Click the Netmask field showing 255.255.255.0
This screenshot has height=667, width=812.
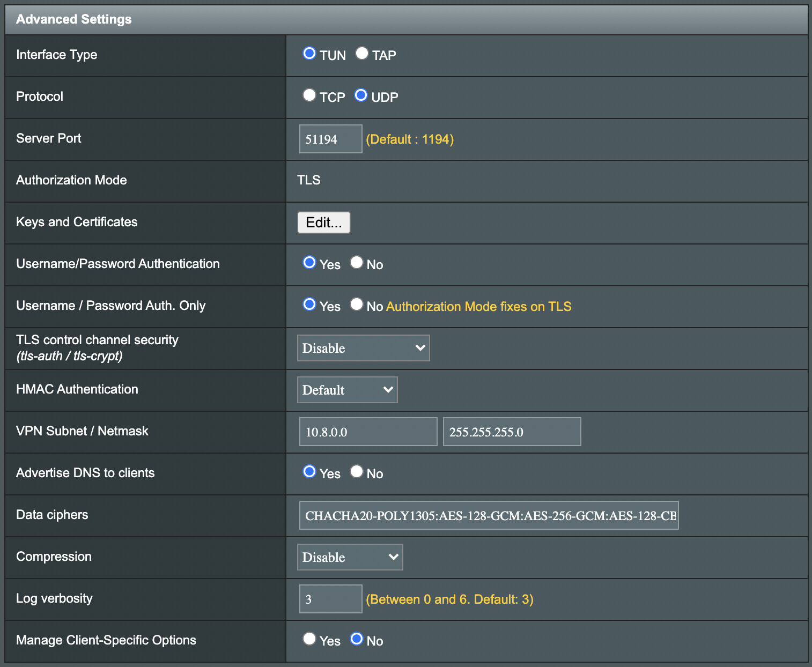(x=512, y=432)
